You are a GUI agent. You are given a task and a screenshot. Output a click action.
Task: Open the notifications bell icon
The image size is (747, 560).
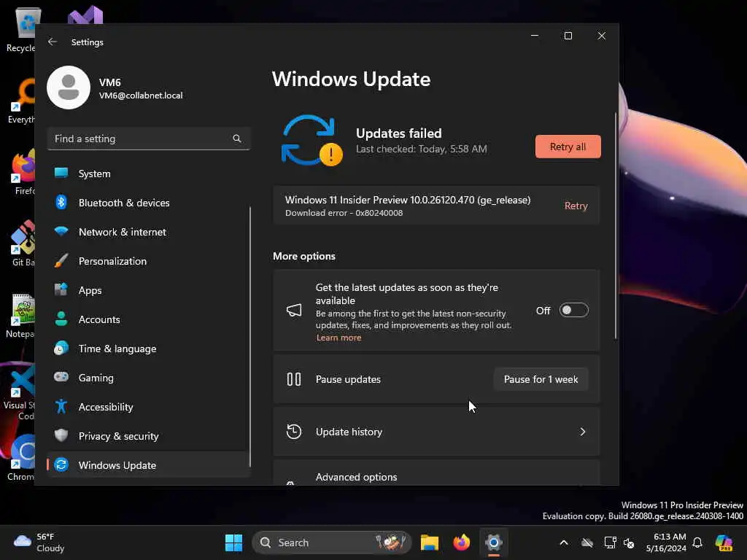[x=697, y=542]
